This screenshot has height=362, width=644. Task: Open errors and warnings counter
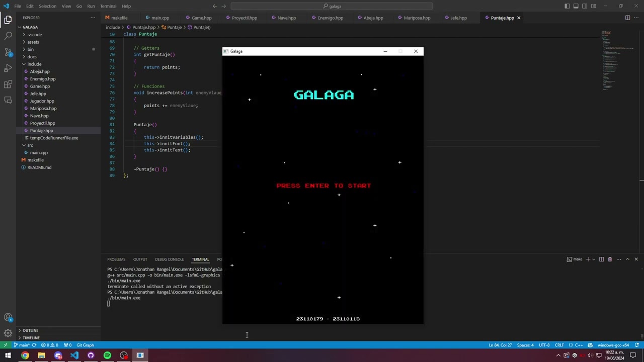coord(49,345)
